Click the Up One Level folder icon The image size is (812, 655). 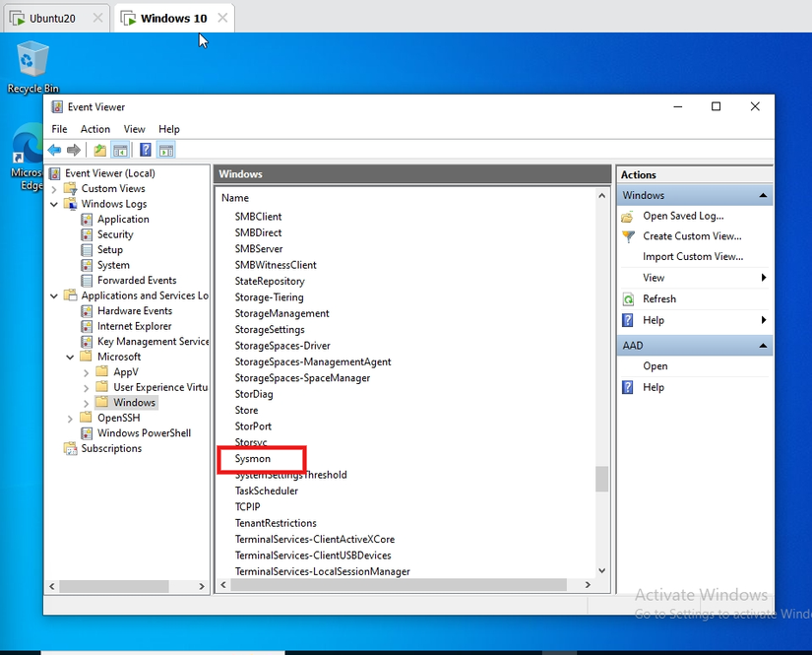coord(100,151)
